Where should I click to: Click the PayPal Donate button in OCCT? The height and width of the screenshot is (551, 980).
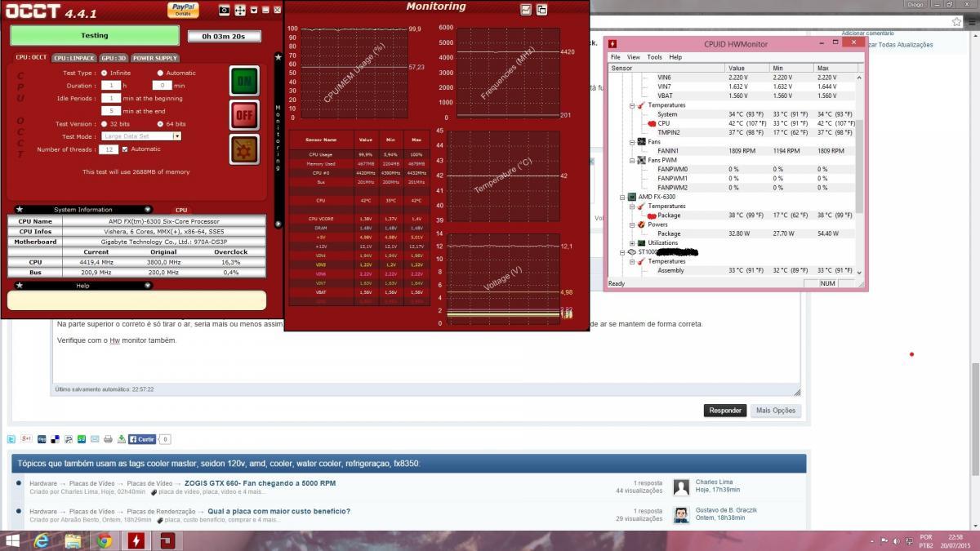[183, 9]
